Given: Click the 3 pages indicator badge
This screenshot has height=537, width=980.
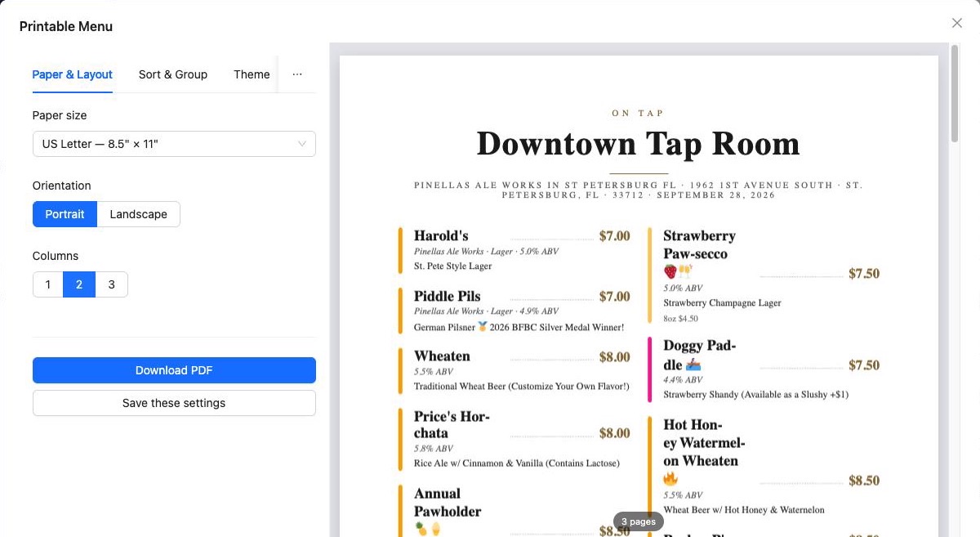Looking at the screenshot, I should [639, 521].
